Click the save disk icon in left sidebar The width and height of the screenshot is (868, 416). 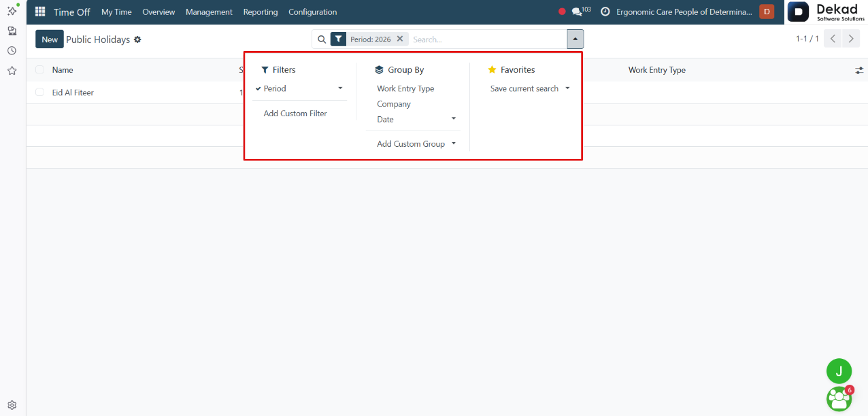(12, 31)
